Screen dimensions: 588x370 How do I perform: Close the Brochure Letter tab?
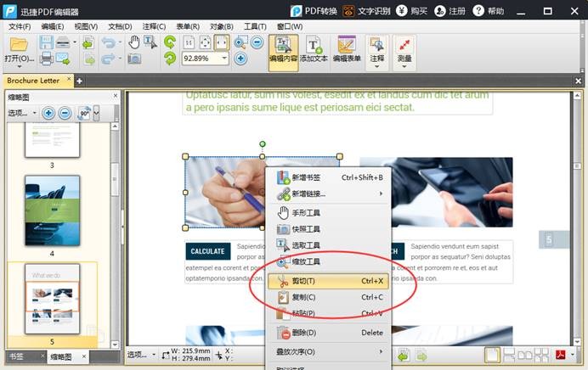[69, 79]
